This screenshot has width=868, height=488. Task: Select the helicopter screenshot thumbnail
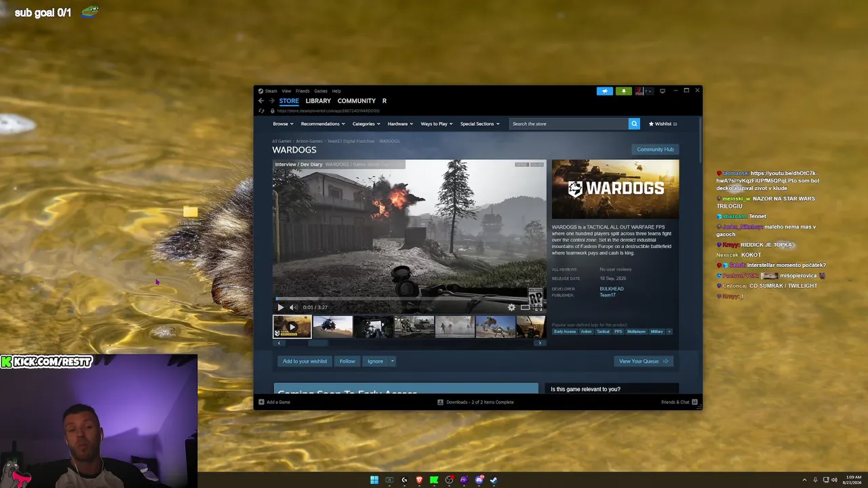point(333,327)
